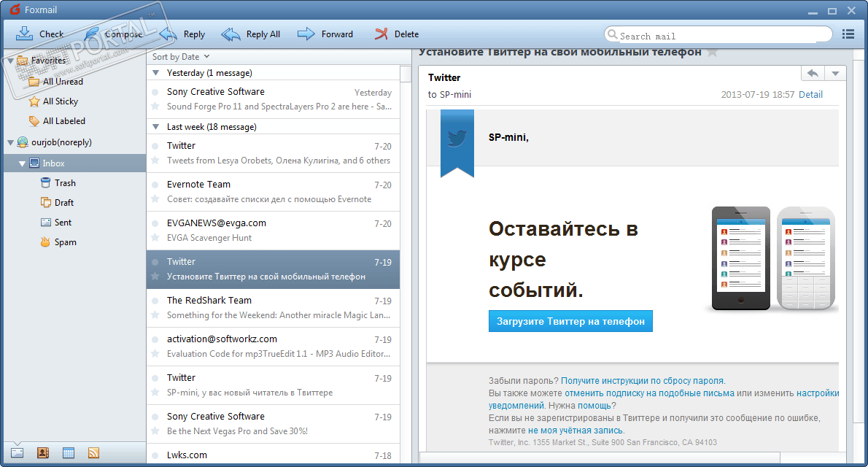This screenshot has width=868, height=467.
Task: Click the Reply arrow icon
Action: [168, 34]
